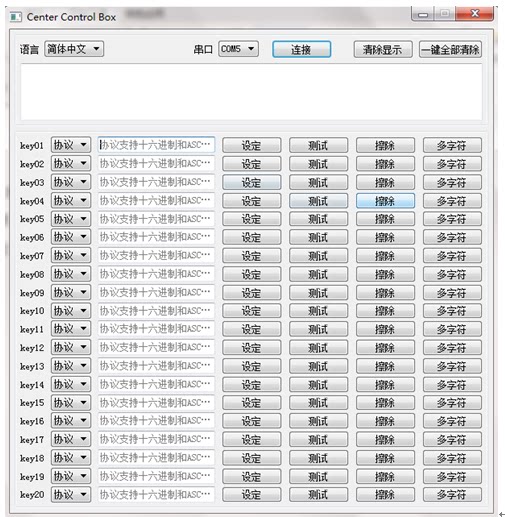
Task: Click the 设定 button for key15
Action: (x=251, y=403)
